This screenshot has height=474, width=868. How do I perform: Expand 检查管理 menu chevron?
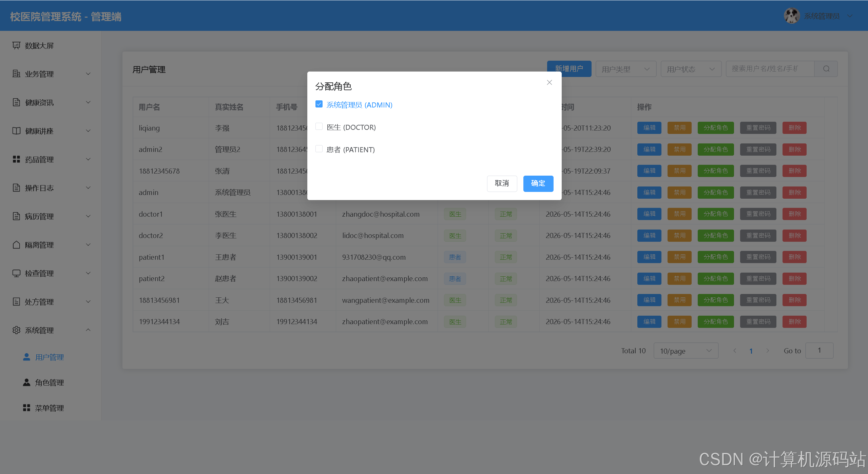click(x=88, y=273)
